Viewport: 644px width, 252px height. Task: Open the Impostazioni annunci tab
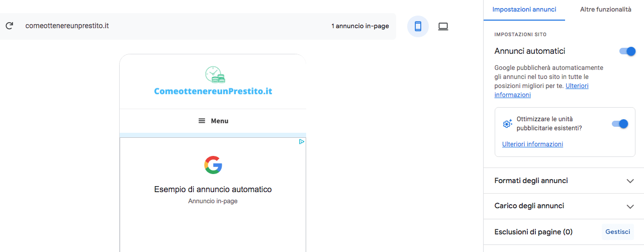tap(524, 10)
